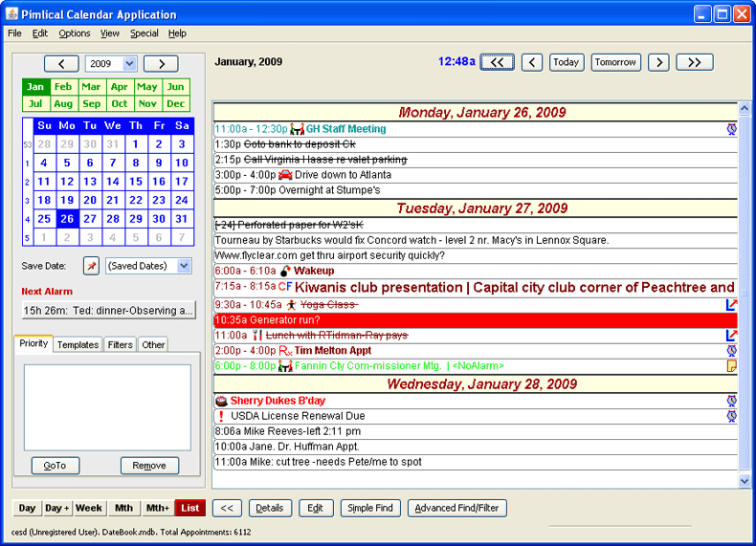
Task: Click the meeting people icon beside GH Staff Meeting
Action: (x=297, y=129)
